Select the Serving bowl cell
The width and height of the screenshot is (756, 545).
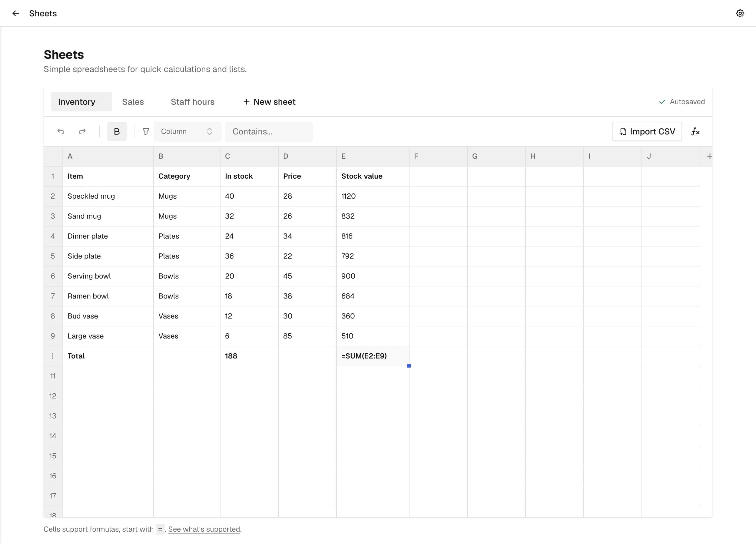coord(108,276)
